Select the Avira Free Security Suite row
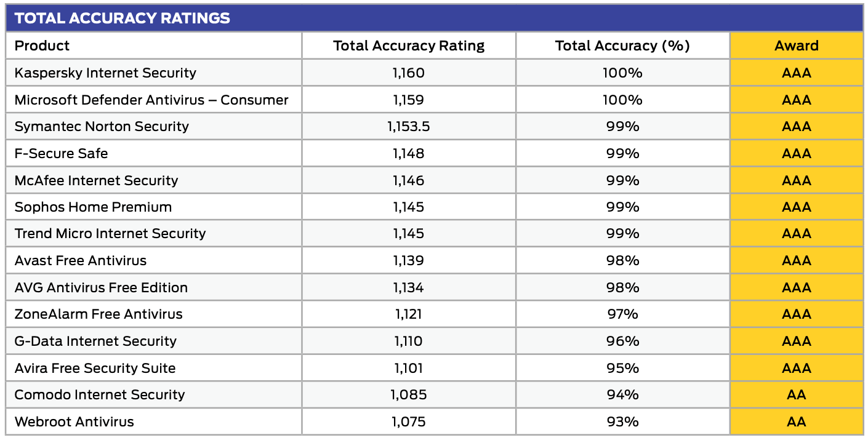 tap(95, 368)
